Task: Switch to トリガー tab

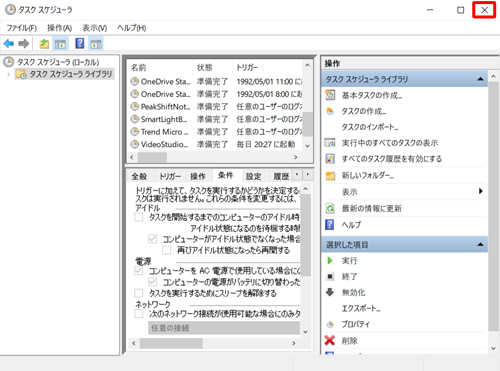Action: [170, 176]
